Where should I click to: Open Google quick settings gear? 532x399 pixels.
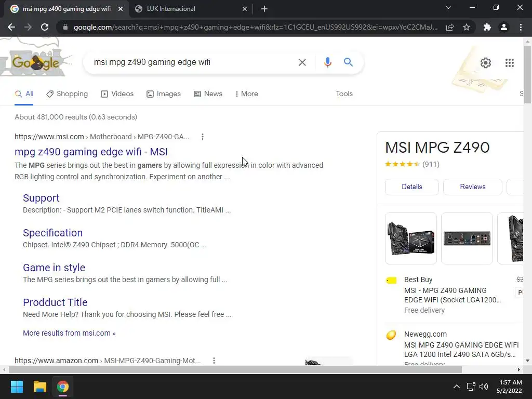point(486,63)
